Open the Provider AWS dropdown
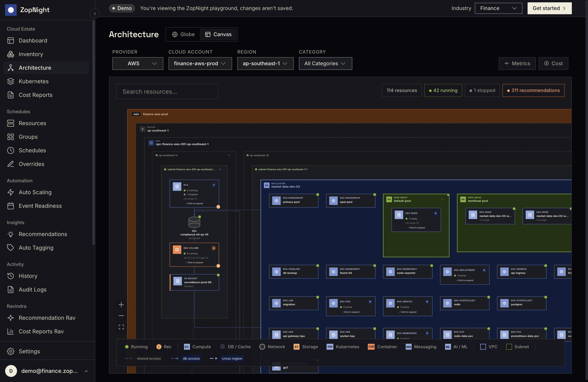The image size is (588, 382). click(138, 64)
